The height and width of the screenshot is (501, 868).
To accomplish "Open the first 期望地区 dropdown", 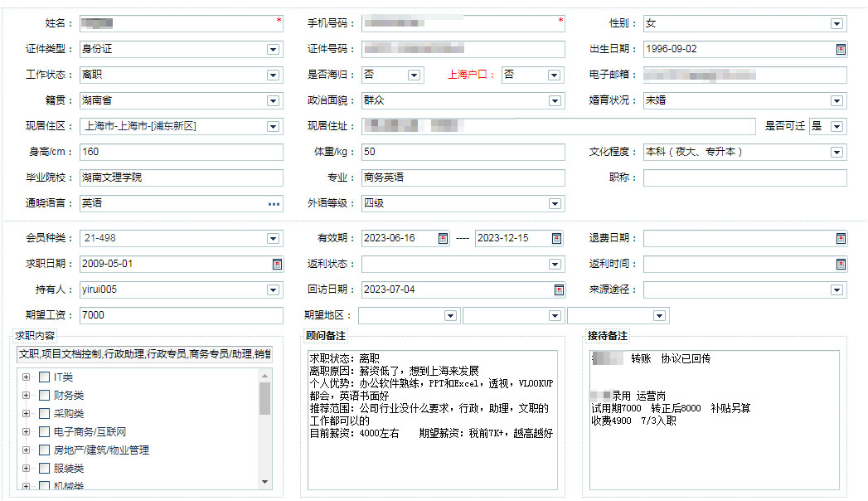I will [x=451, y=315].
